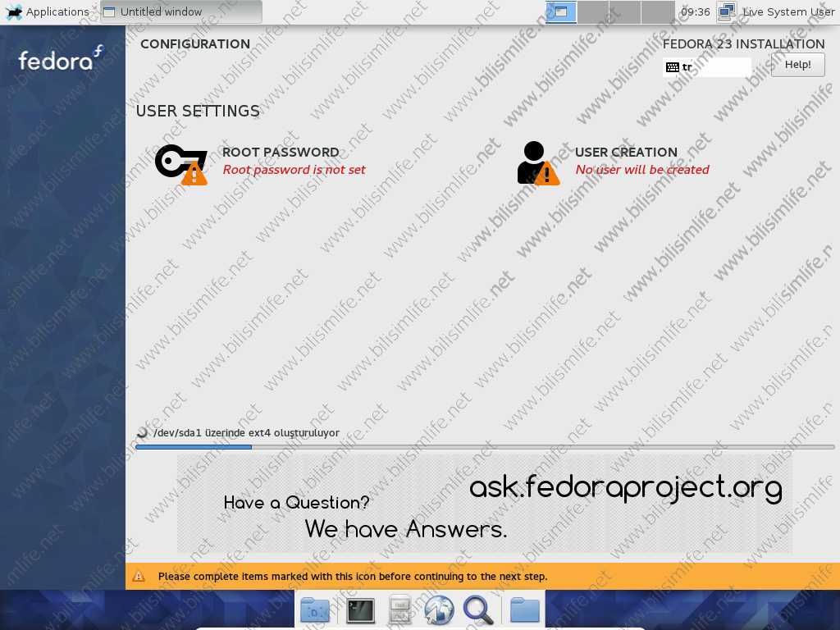Click the 'FEDORA 23 INSTALLATION' title
Screen dimensions: 840x630
tap(743, 44)
